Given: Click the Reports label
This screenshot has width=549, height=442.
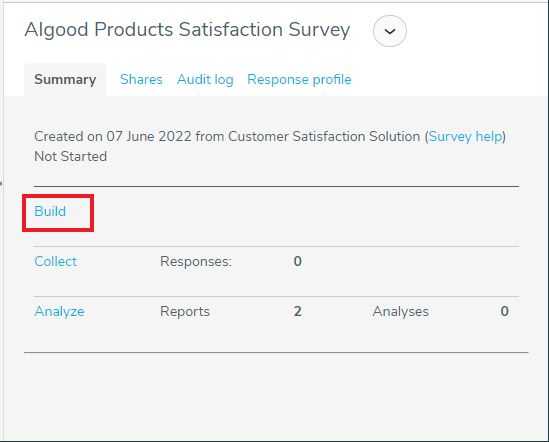Looking at the screenshot, I should pos(185,312).
